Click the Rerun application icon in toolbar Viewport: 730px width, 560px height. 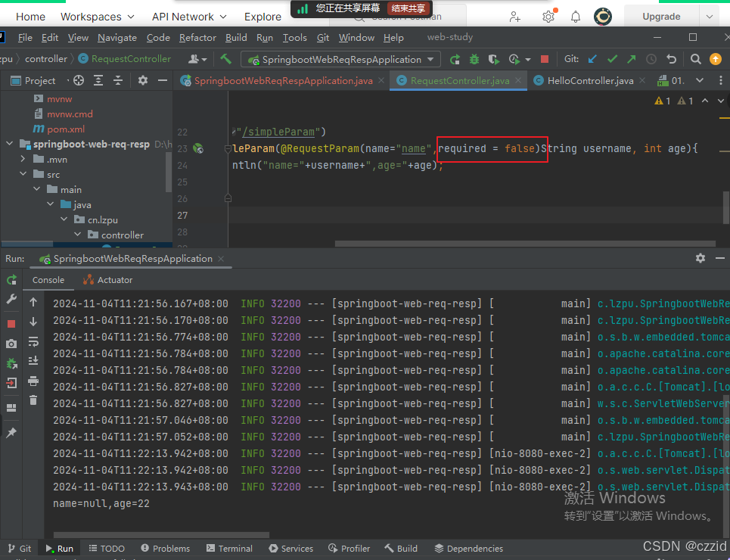pos(455,59)
